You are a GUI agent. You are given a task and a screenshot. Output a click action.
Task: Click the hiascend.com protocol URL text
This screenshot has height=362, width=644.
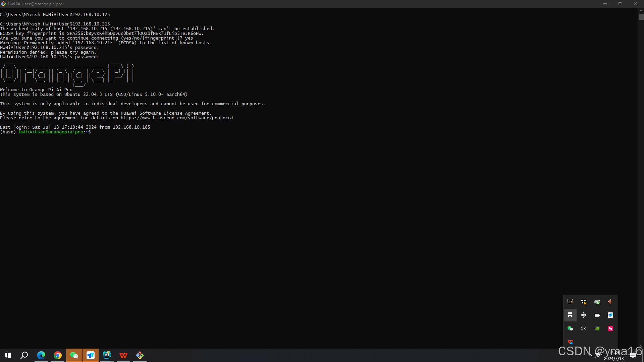coord(177,118)
